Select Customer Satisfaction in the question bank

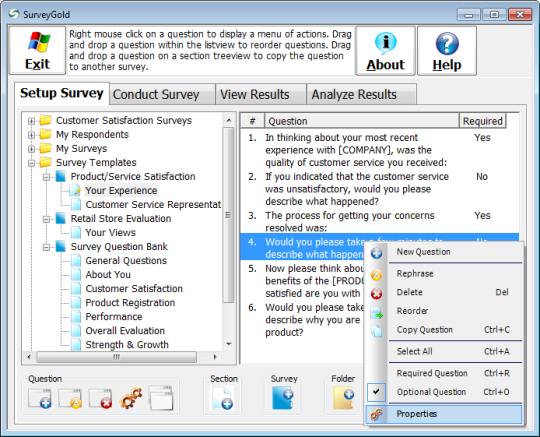pyautogui.click(x=134, y=289)
